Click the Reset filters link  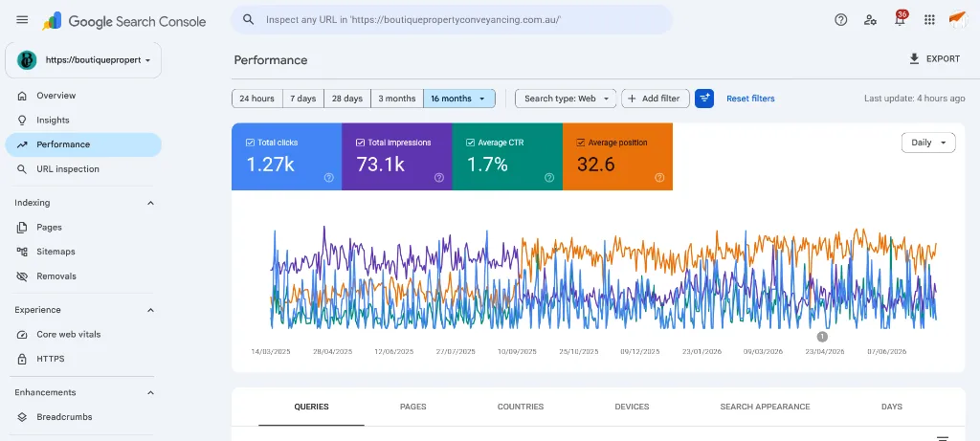(750, 99)
